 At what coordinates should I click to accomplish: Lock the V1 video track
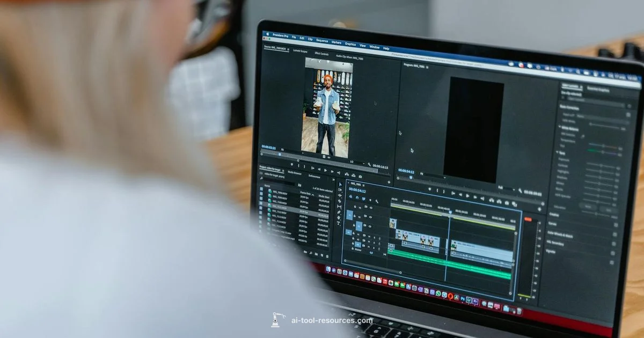354,225
